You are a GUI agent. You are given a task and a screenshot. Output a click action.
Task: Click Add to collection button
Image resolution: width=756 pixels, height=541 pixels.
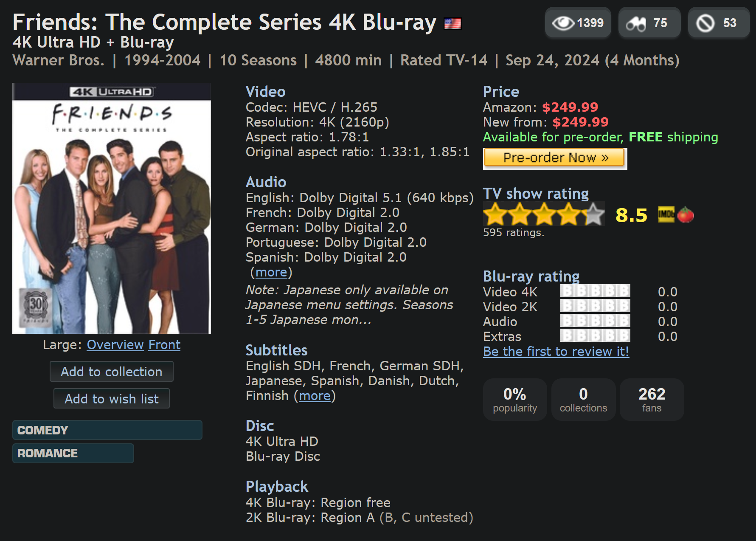pos(111,372)
